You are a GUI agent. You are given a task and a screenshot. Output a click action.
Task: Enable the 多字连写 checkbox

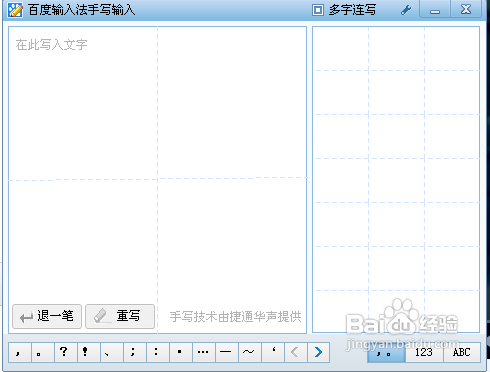coord(318,10)
